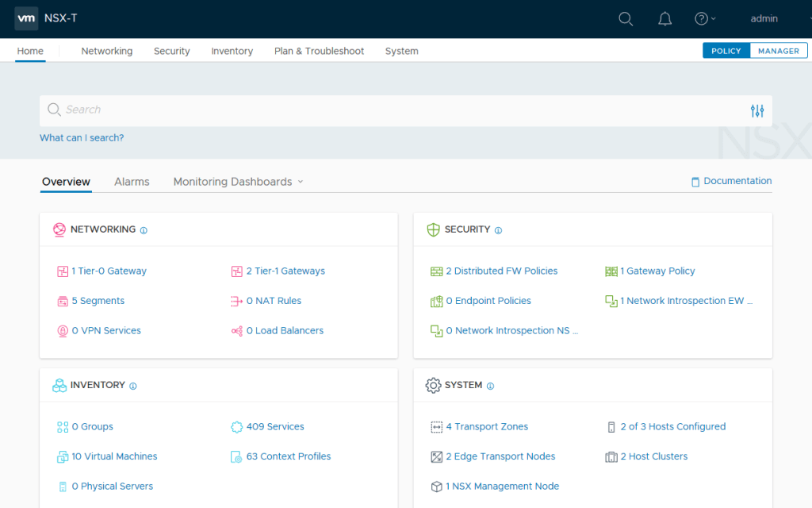Viewport: 812px width, 508px height.
Task: Open the Plan & Troubleshoot menu
Action: pos(319,51)
